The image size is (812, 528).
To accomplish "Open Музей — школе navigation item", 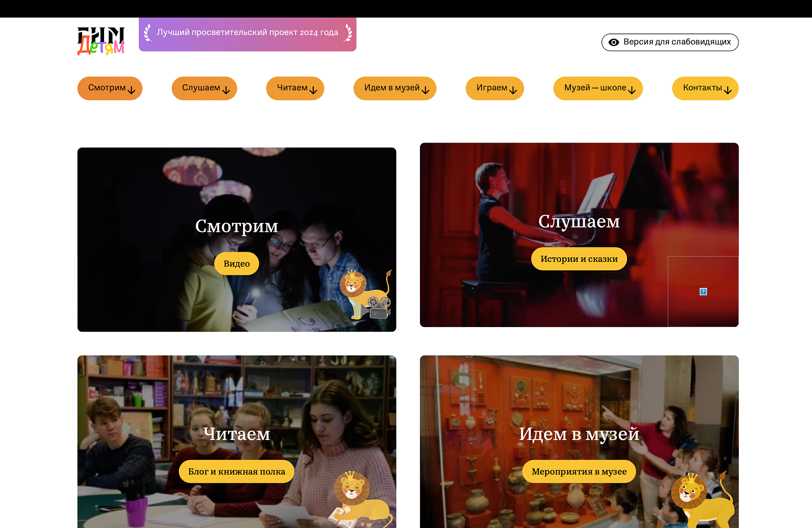I will pos(595,88).
